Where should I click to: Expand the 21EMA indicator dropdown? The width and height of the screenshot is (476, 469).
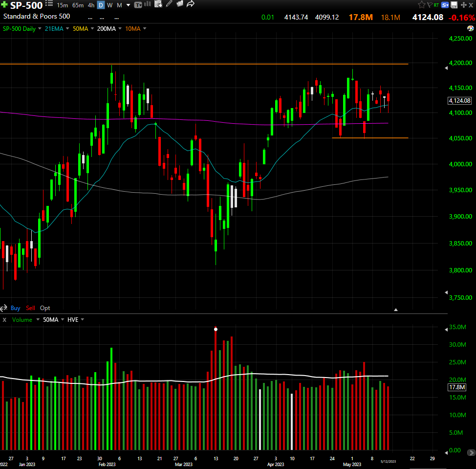(67, 28)
